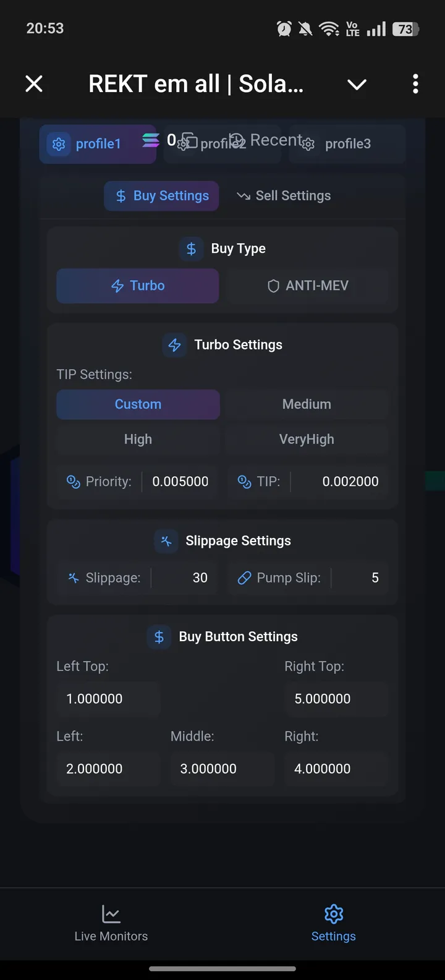The image size is (445, 980).
Task: Choose Custom tip setting
Action: [x=138, y=404]
